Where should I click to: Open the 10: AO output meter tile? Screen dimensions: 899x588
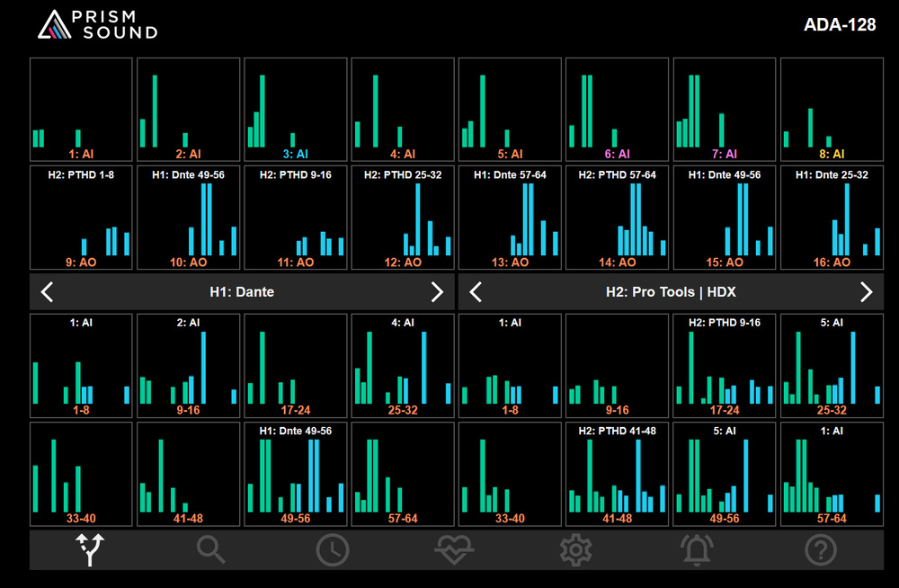188,217
